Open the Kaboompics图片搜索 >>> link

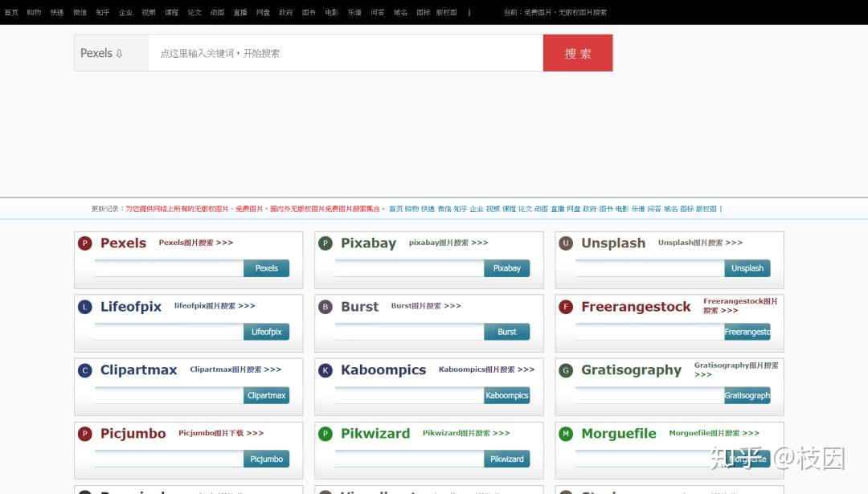pos(486,369)
